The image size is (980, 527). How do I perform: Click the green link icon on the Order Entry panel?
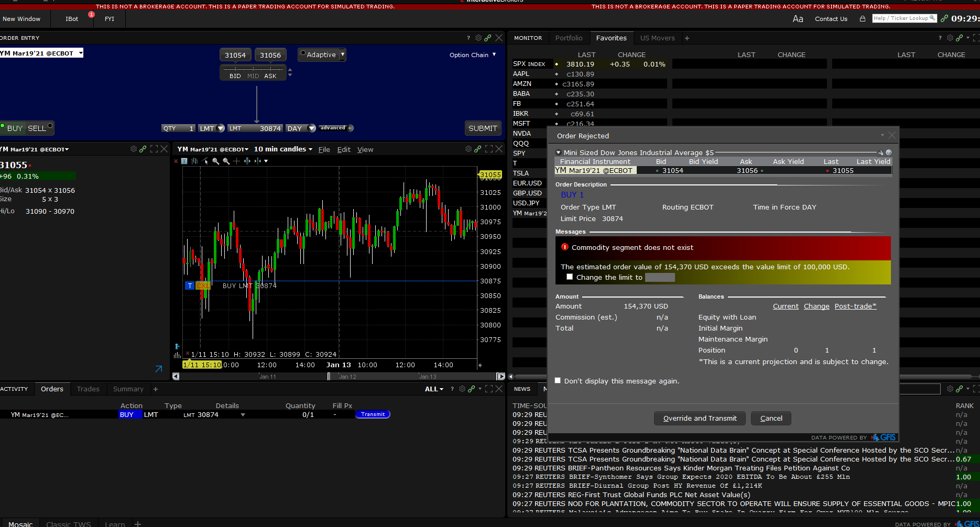pyautogui.click(x=488, y=37)
